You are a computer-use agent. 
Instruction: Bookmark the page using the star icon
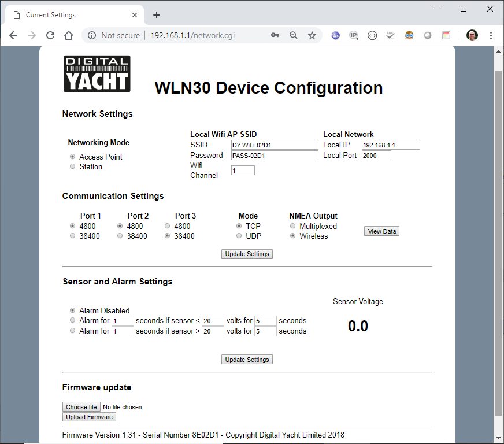pos(312,35)
